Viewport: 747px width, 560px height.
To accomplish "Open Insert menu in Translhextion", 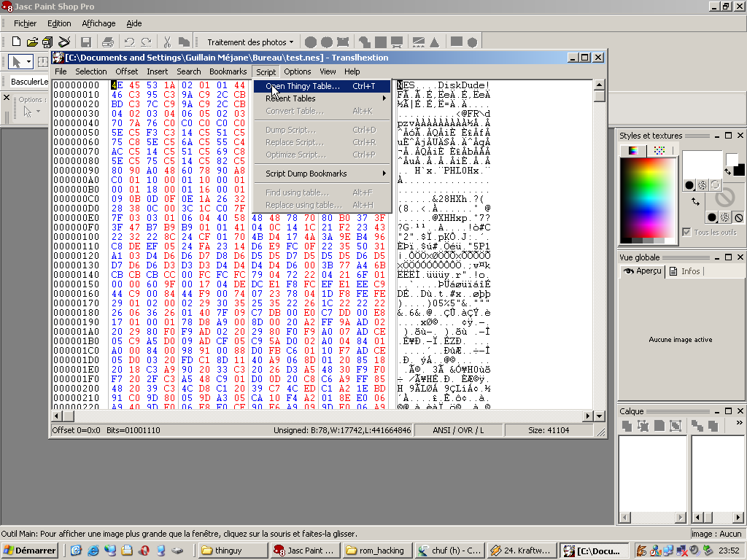I will (x=158, y=71).
